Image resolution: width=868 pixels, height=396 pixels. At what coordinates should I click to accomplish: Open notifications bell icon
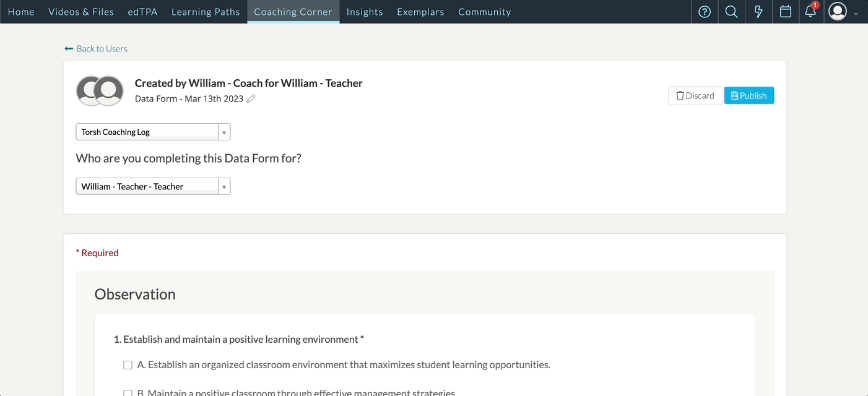(810, 12)
